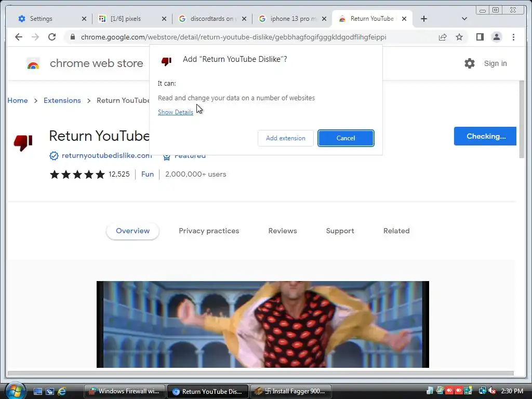Screen dimensions: 532x399
Task: Select the Overview tab
Action: click(x=132, y=231)
